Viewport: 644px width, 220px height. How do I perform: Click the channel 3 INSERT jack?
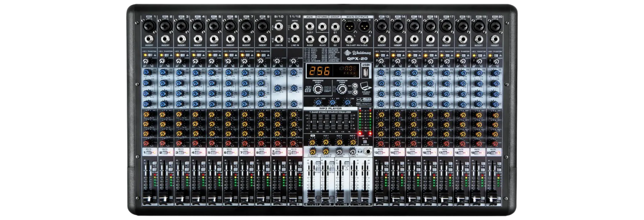pos(181,39)
